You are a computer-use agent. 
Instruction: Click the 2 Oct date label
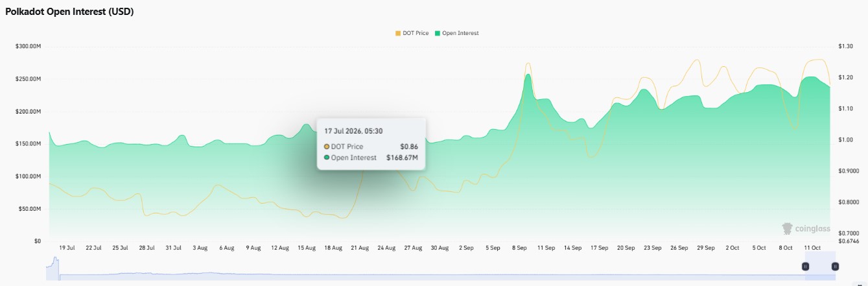pyautogui.click(x=733, y=248)
